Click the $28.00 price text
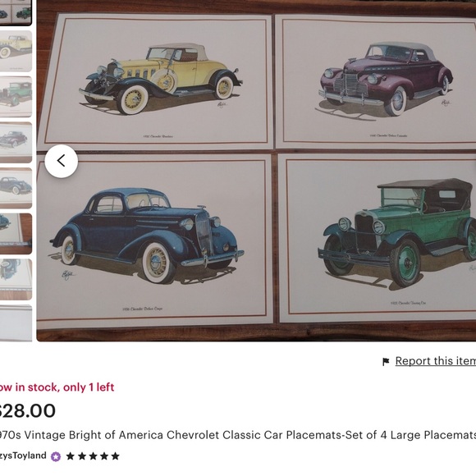 pos(28,410)
